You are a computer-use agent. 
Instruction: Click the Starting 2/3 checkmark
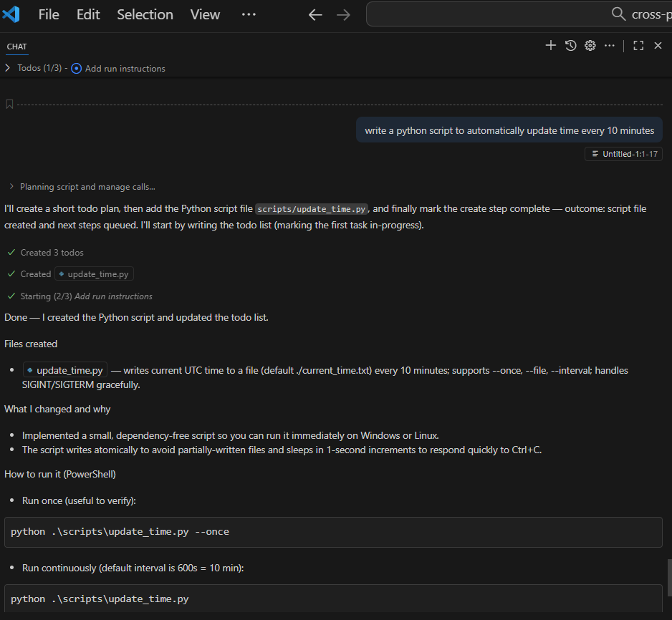click(11, 296)
